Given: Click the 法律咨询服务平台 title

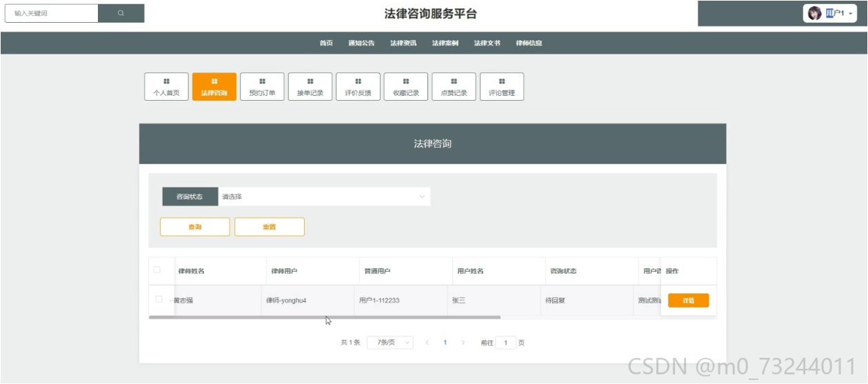Looking at the screenshot, I should coord(431,14).
